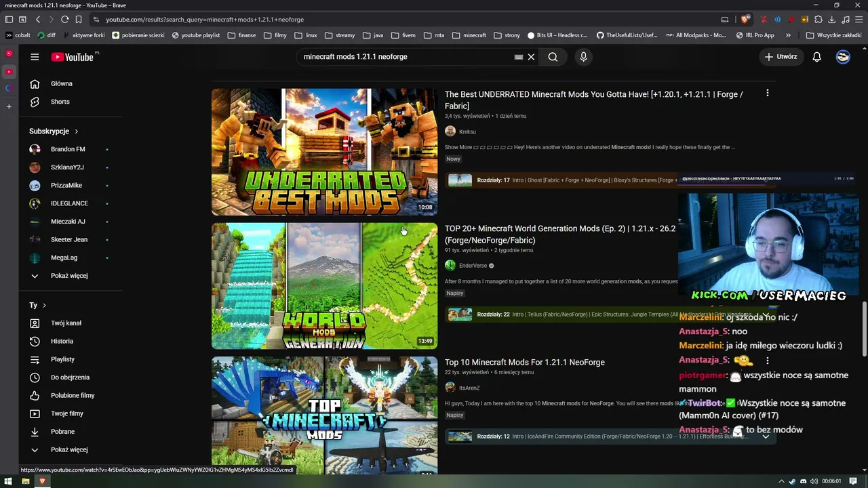Open the ItsArenZ channel link
This screenshot has width=868, height=488.
coord(469,388)
